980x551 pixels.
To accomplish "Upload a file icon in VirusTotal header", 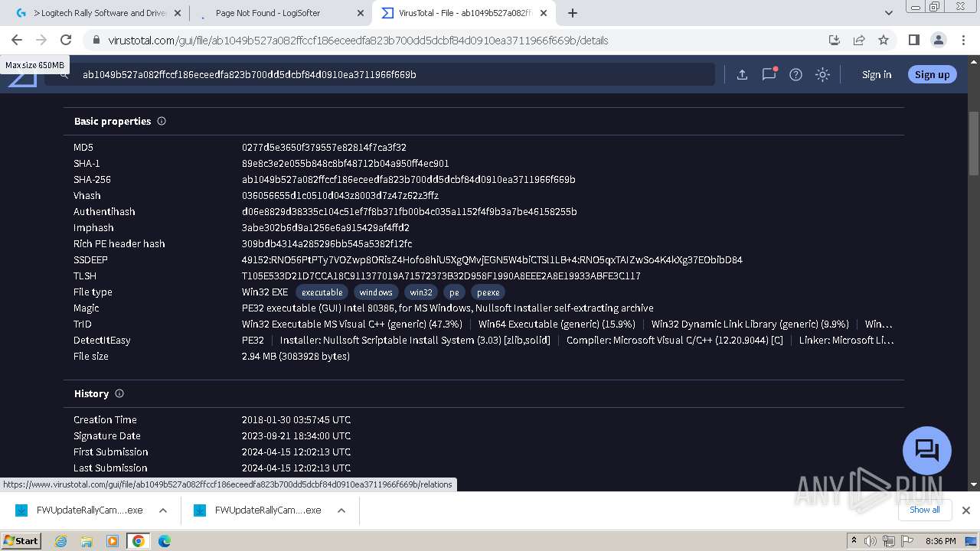I will click(x=742, y=74).
